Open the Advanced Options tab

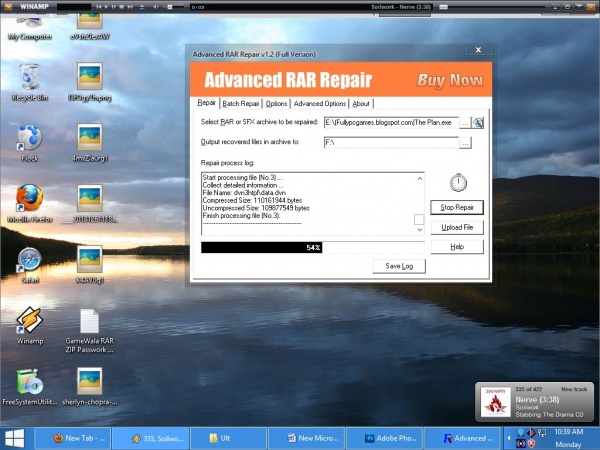[320, 103]
